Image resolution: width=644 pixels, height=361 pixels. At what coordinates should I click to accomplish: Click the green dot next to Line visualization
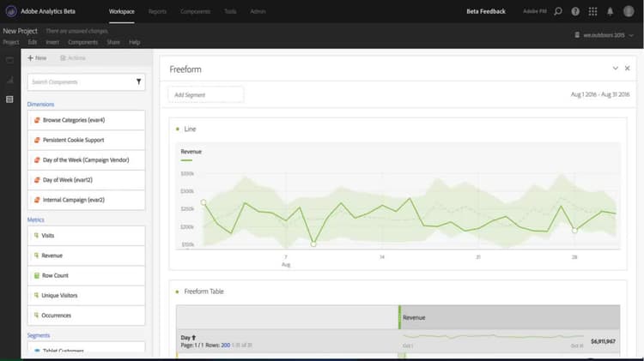click(178, 129)
